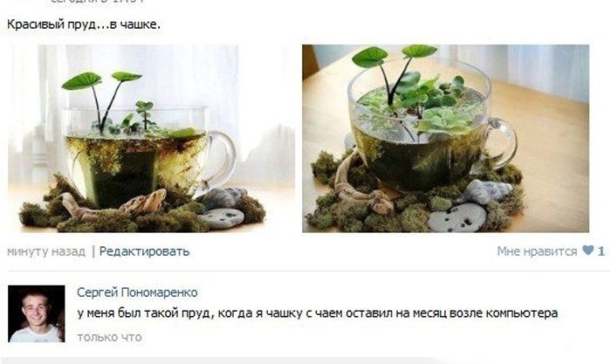This screenshot has width=611, height=364.
Task: Click the partially visible post date at top
Action: [x=98, y=2]
